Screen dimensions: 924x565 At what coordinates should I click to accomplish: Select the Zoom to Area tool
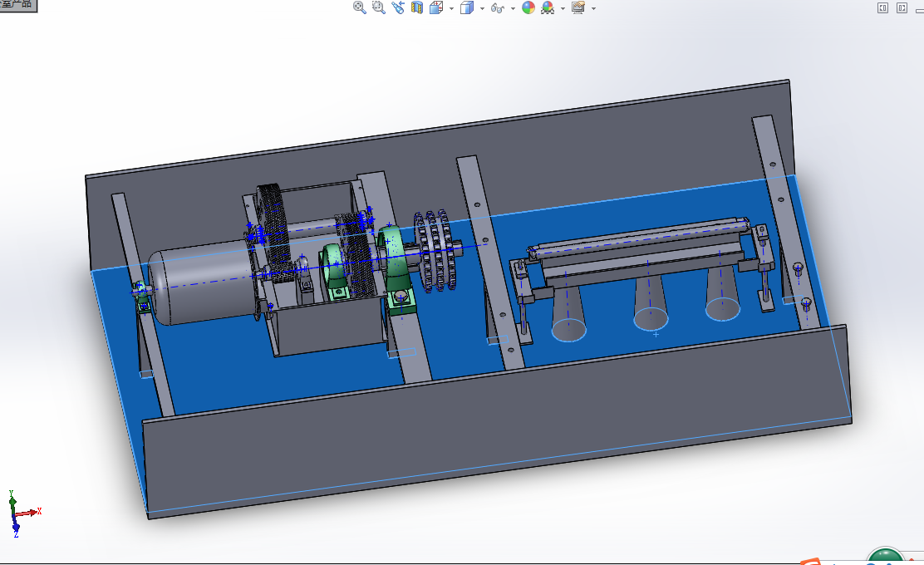[x=378, y=7]
